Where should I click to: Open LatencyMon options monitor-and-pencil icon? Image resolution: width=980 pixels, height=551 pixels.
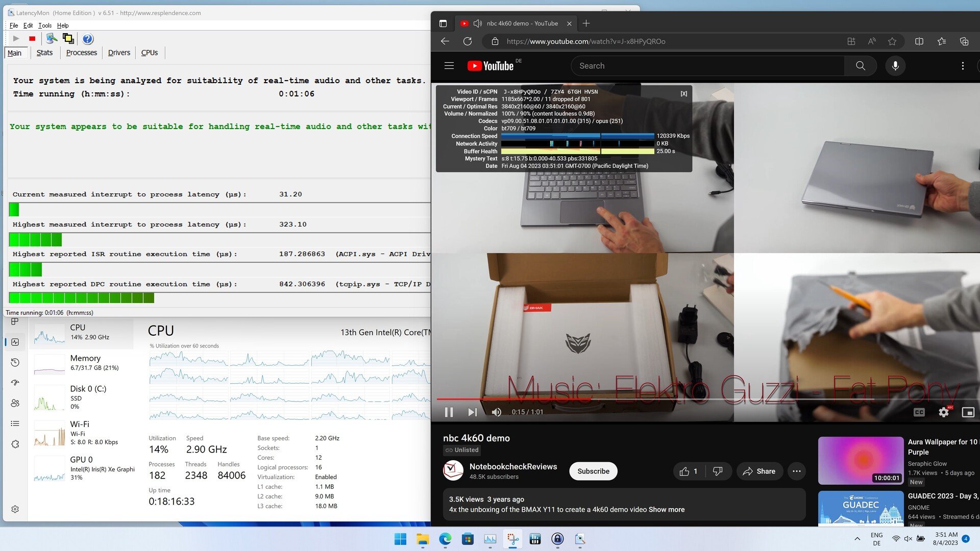[x=52, y=39]
